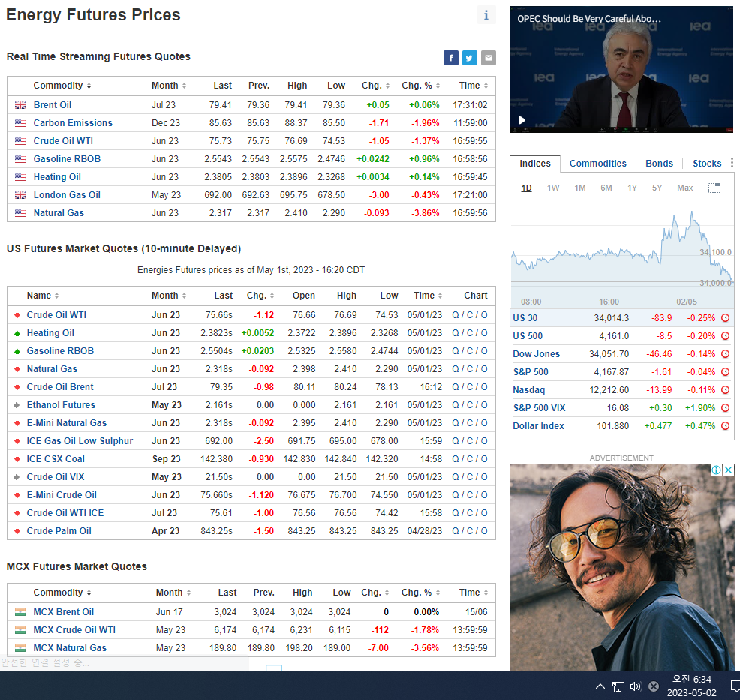Switch to the Indices tab
Viewport: 740px width, 700px height.
pyautogui.click(x=534, y=164)
